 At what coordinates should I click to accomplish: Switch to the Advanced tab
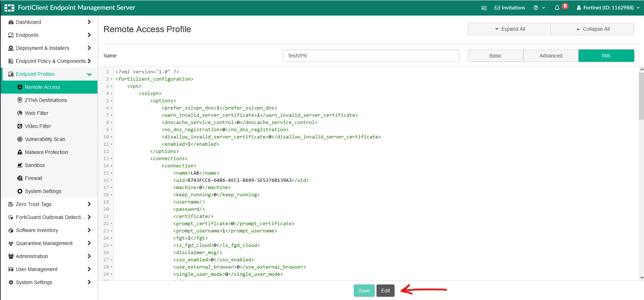[551, 56]
